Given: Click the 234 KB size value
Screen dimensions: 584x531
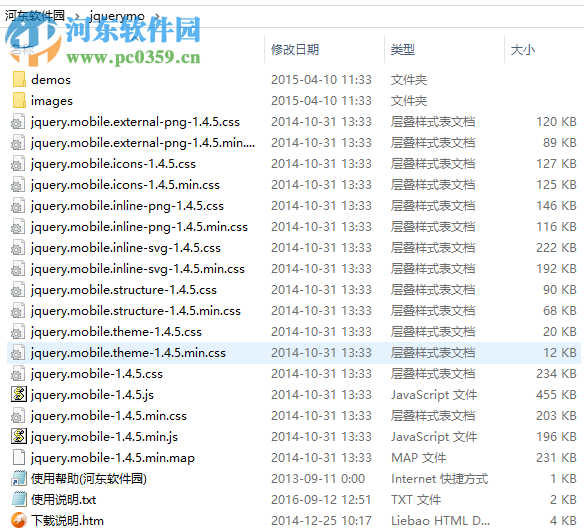Looking at the screenshot, I should pos(556,374).
